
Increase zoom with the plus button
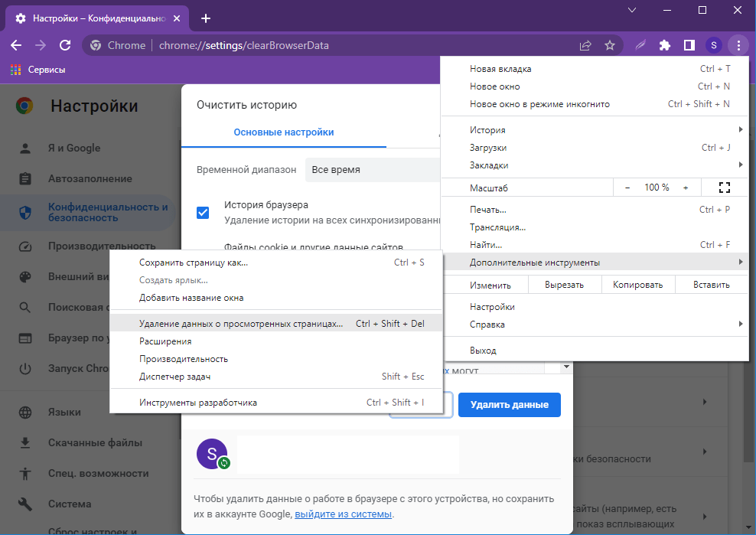[x=686, y=188]
